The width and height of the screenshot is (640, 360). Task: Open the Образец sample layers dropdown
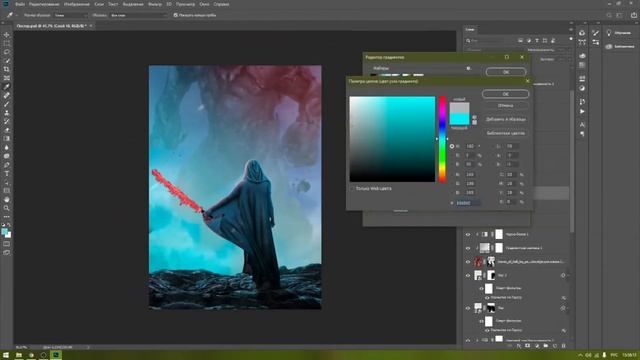(138, 15)
